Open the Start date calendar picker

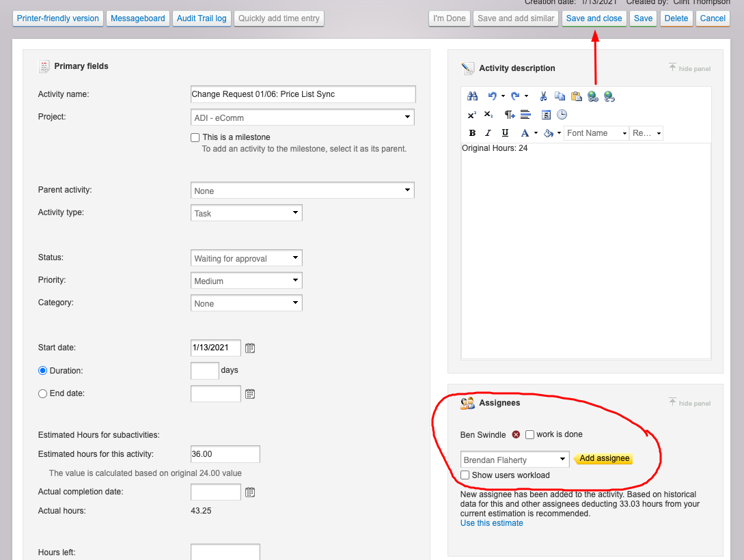pos(250,348)
